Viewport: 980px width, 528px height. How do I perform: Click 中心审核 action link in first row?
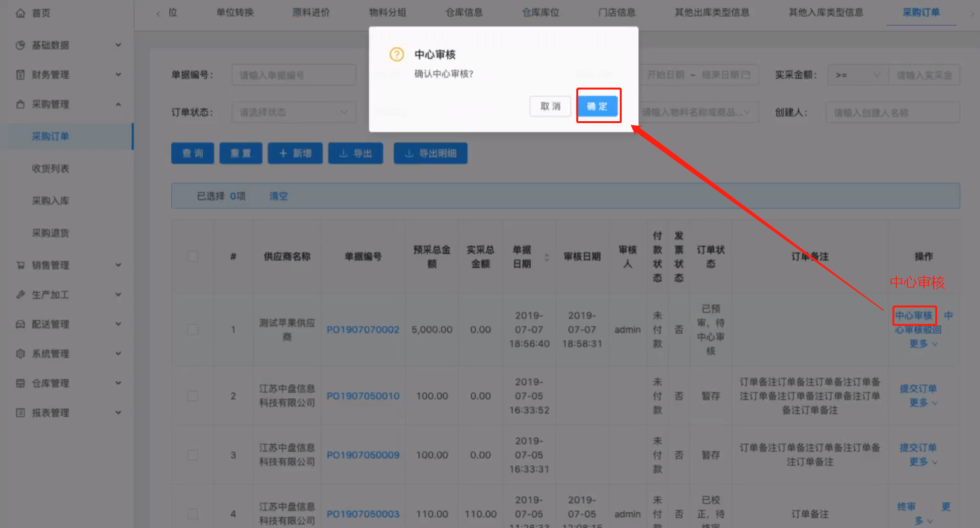pos(914,315)
